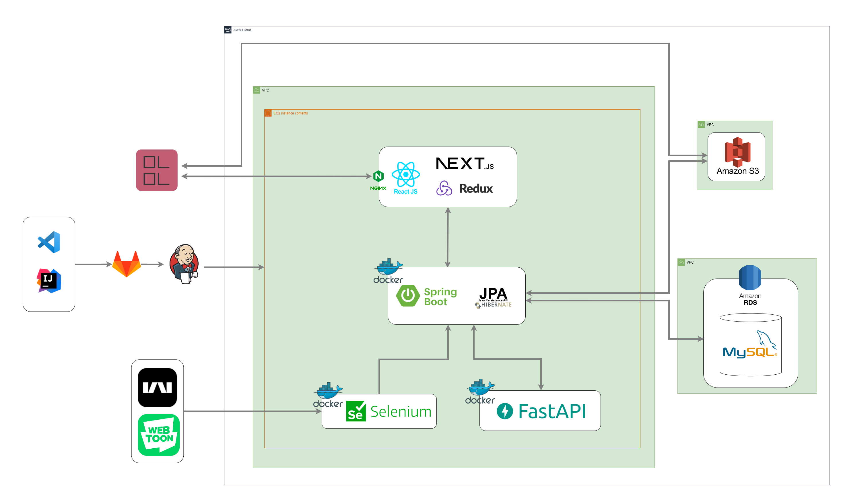Select the React JS atom icon

pyautogui.click(x=406, y=175)
